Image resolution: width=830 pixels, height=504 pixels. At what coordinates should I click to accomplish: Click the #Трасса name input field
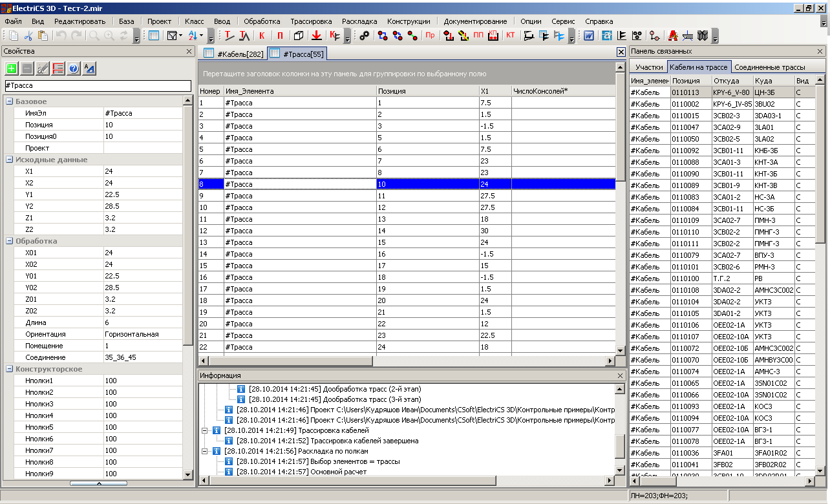[x=97, y=85]
